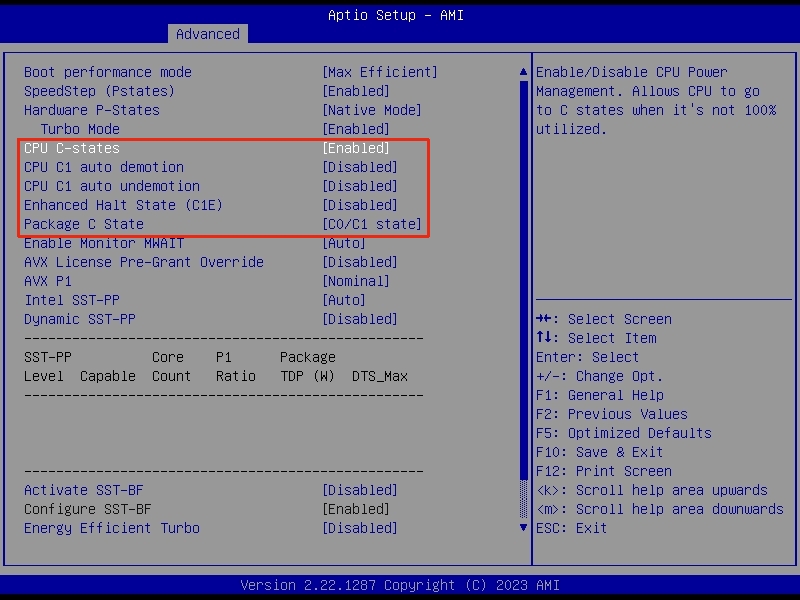Toggle C1 auto demotion Disabled value
800x600 pixels.
[360, 167]
